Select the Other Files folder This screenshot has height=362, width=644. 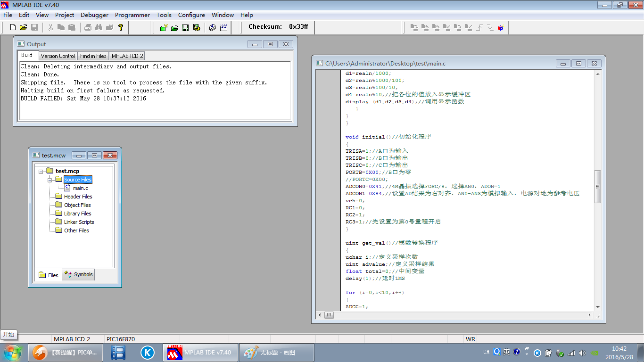[76, 230]
